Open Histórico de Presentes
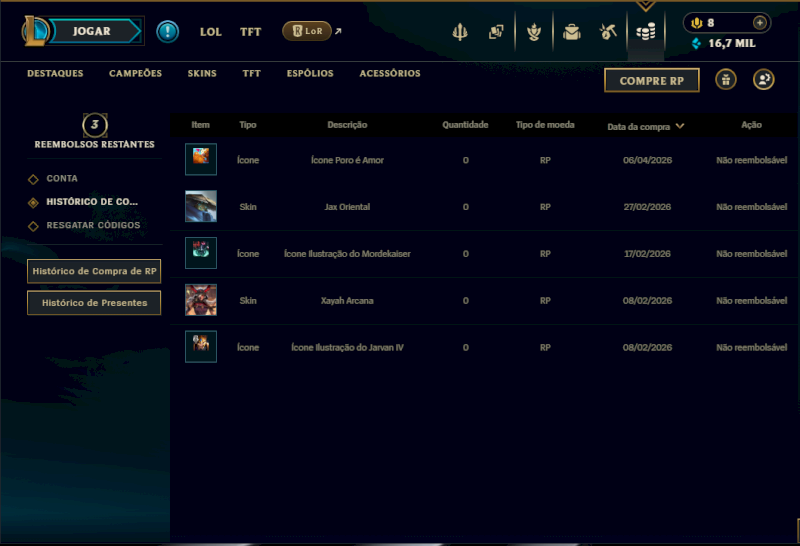Viewport: 800px width, 546px height. [94, 303]
